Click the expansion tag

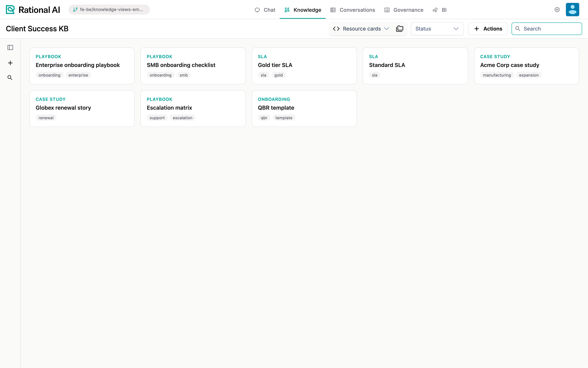tap(529, 75)
